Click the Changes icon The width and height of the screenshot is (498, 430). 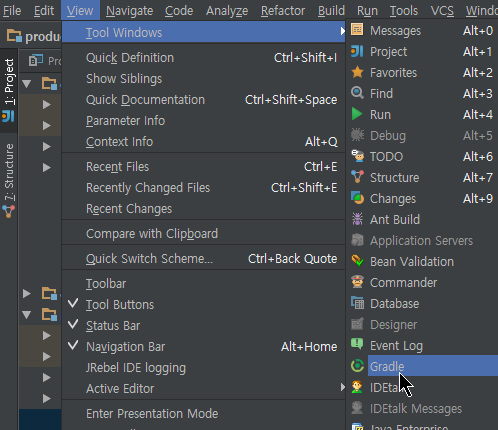[x=357, y=198]
